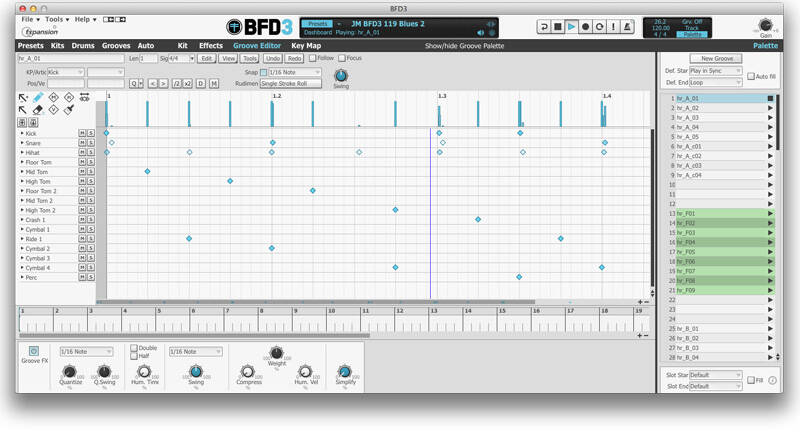The image size is (800, 435).
Task: Click the Simplify knob
Action: (345, 371)
